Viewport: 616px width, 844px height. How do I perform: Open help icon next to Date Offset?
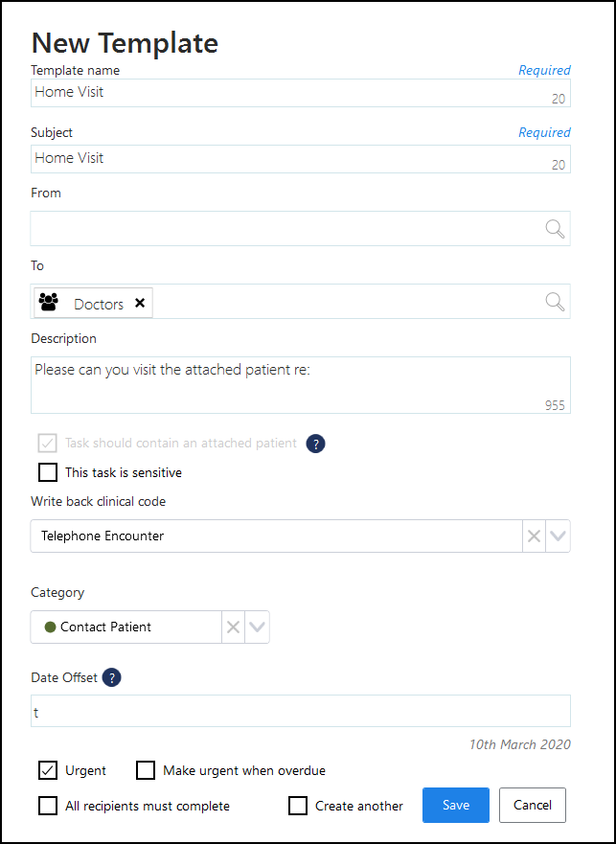tap(112, 677)
